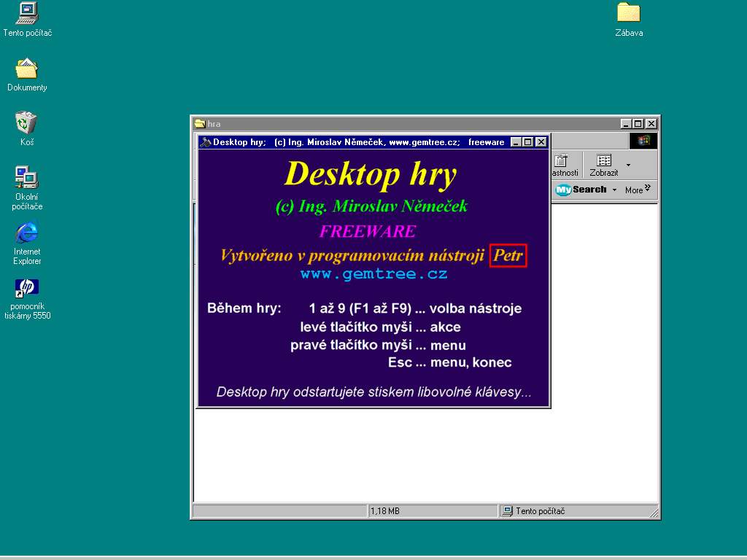Click the Desktop hry title bar hammer icon
The width and height of the screenshot is (747, 560).
tap(206, 142)
